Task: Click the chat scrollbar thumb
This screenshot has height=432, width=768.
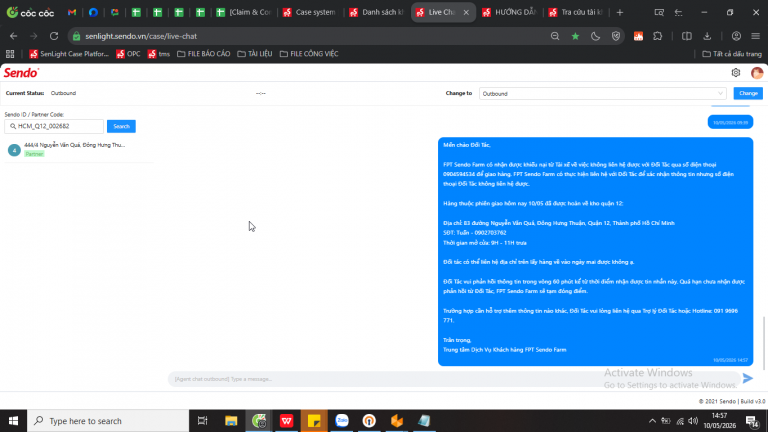Action: 764,345
